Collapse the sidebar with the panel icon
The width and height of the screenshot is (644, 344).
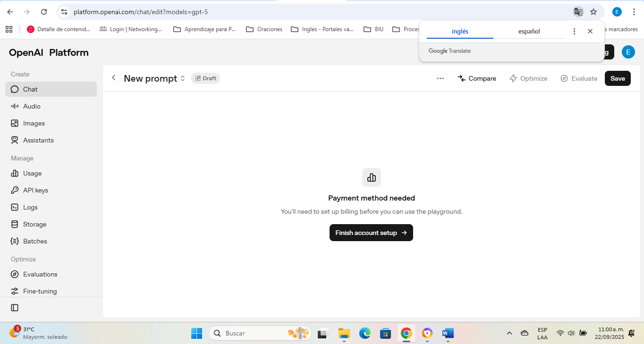(15, 308)
